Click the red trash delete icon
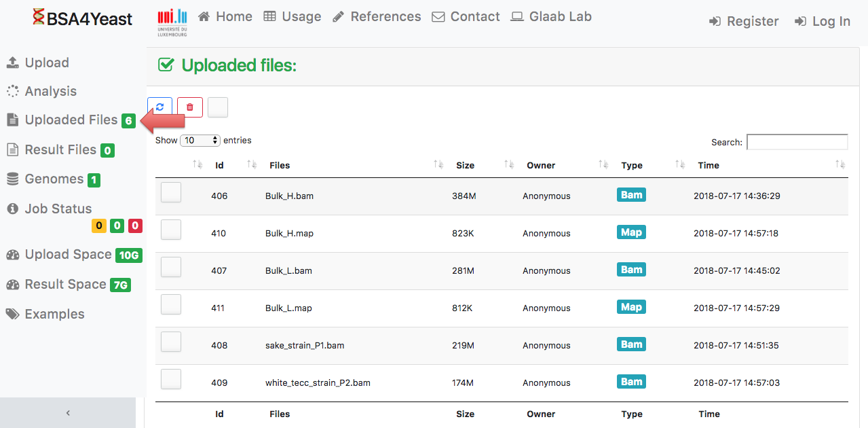The image size is (868, 428). [190, 107]
